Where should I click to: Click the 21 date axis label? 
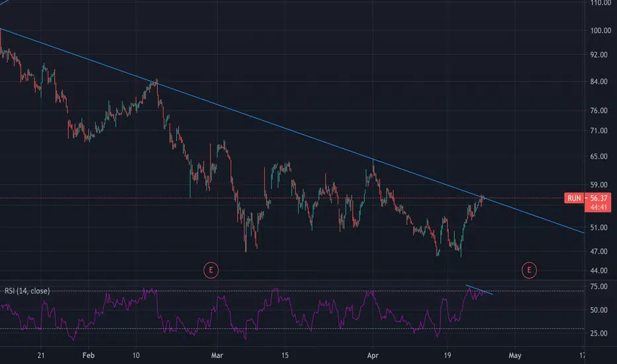tap(41, 355)
